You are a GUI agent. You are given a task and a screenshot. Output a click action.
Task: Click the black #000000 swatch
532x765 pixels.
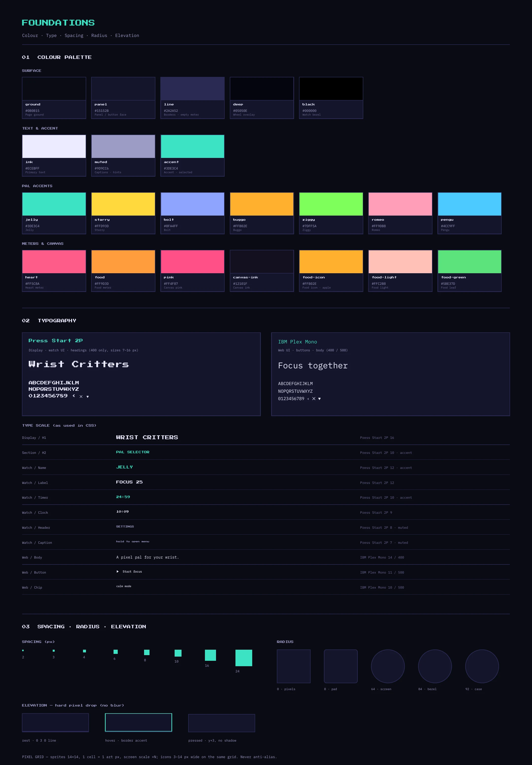coord(331,98)
